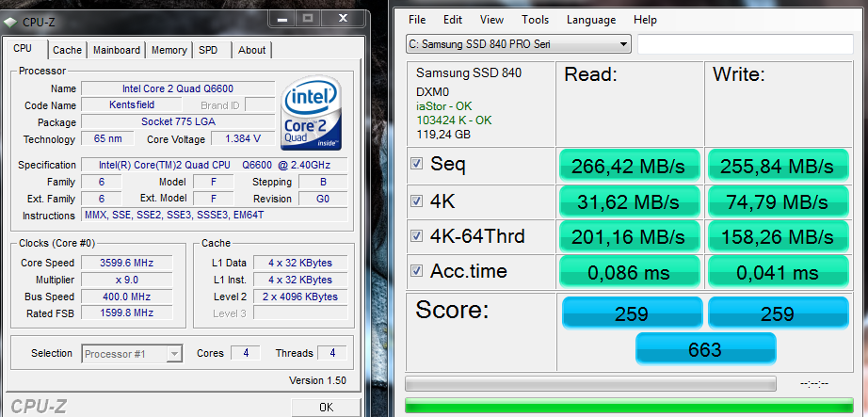Disable the 4K-64Thrd test checkbox
Viewport: 868px width, 417px height.
pyautogui.click(x=417, y=235)
